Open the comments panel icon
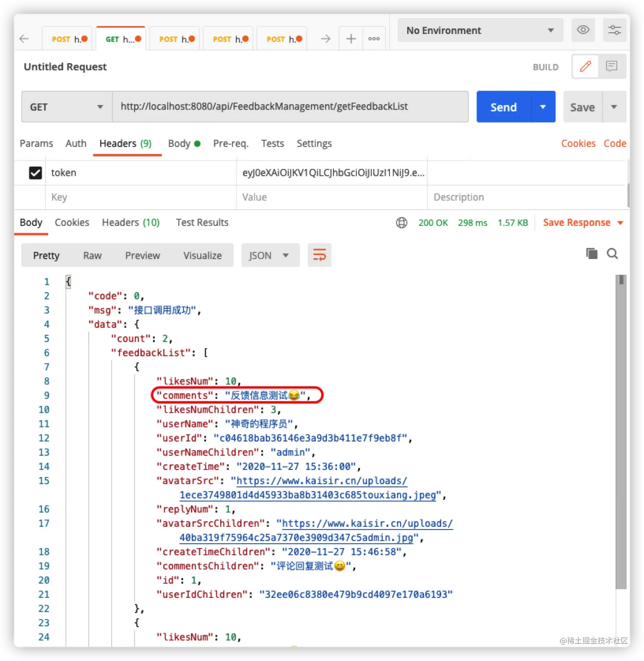The height and width of the screenshot is (661, 644). tap(612, 66)
